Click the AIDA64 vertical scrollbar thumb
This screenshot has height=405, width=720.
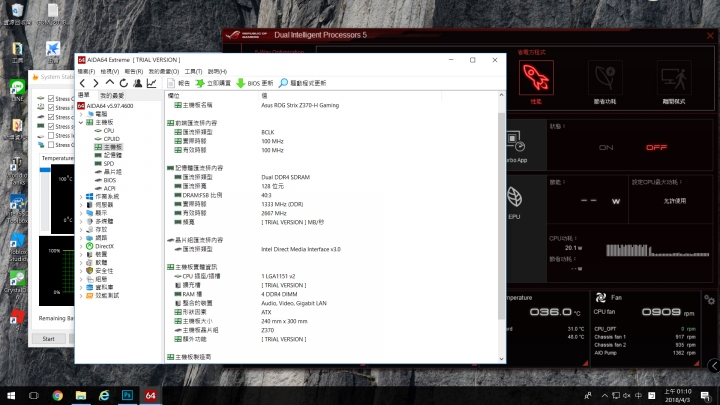tap(501, 216)
